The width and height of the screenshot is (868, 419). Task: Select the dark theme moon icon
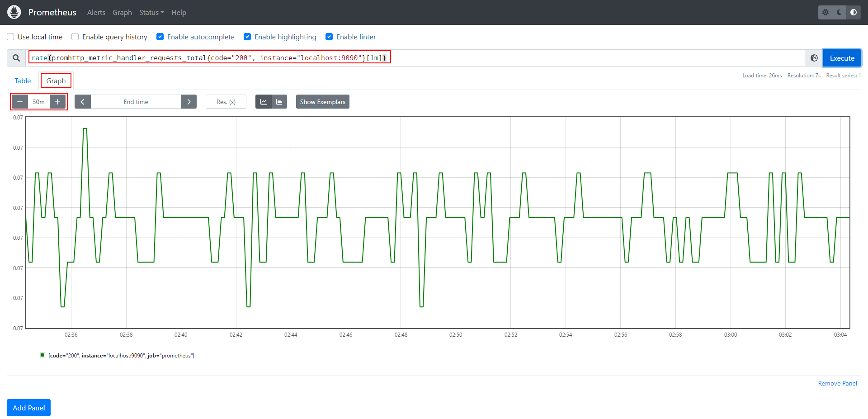coord(840,12)
